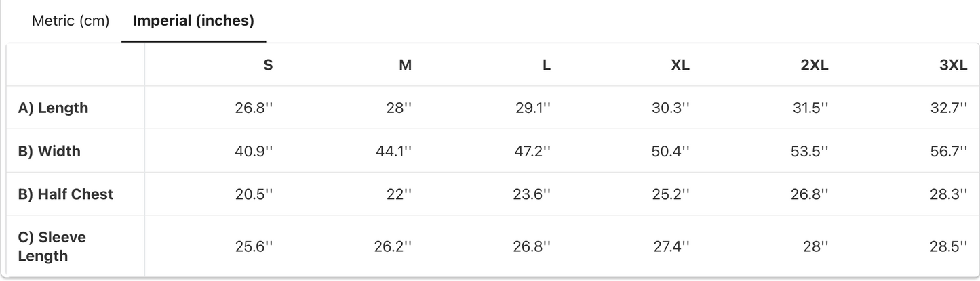This screenshot has height=281, width=980.
Task: Click the A) Length row label
Action: click(53, 108)
